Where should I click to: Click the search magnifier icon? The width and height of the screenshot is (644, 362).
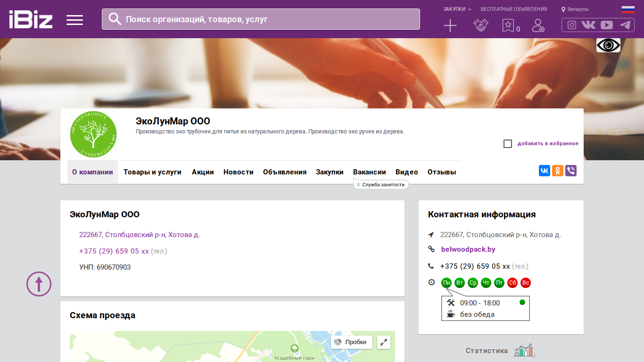115,19
